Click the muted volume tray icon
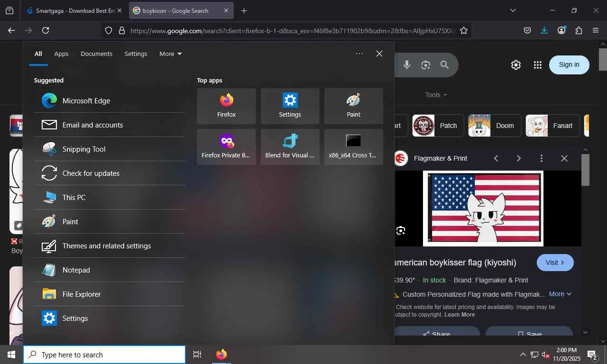 point(546,355)
